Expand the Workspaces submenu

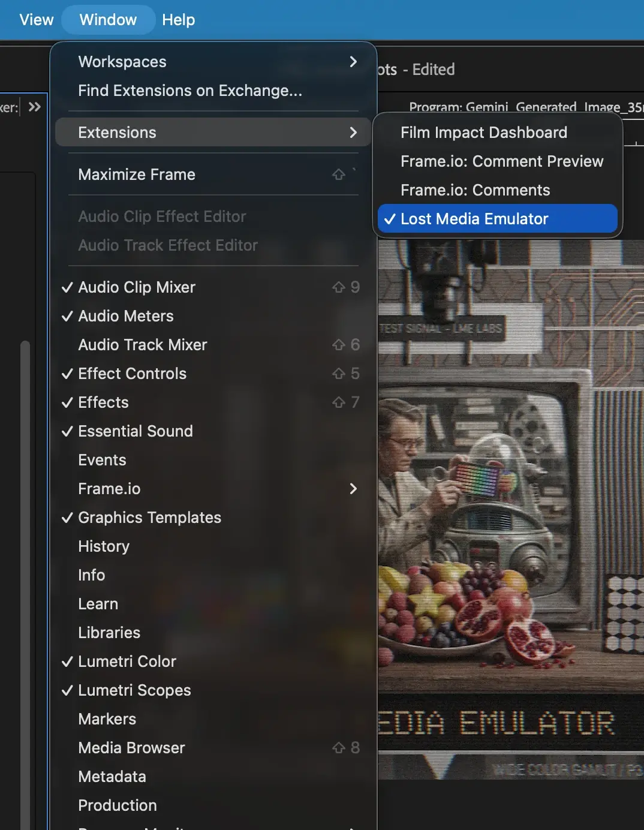213,62
